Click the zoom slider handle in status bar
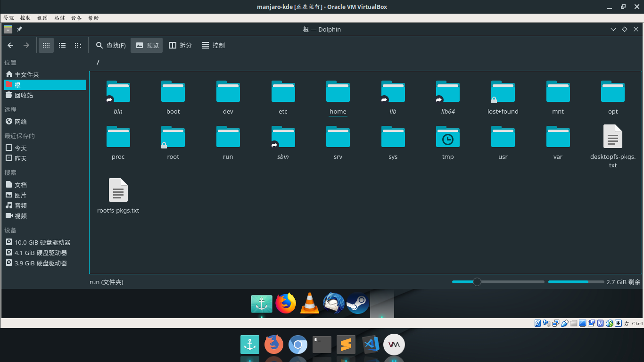This screenshot has width=644, height=362. (x=477, y=282)
